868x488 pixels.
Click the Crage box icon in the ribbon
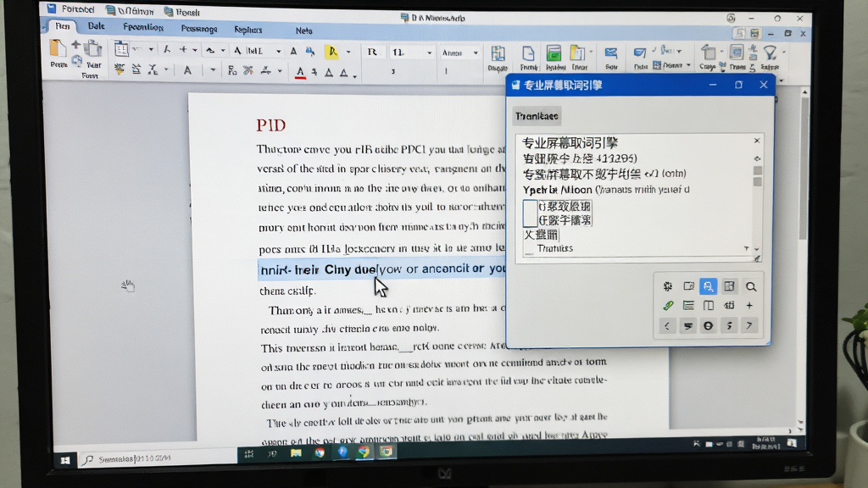click(x=708, y=53)
